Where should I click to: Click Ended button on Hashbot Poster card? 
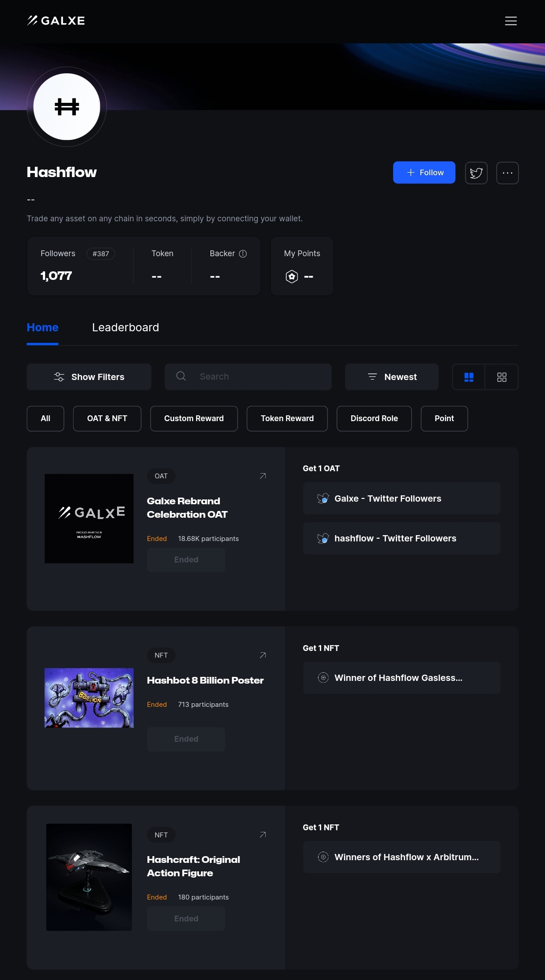point(186,739)
